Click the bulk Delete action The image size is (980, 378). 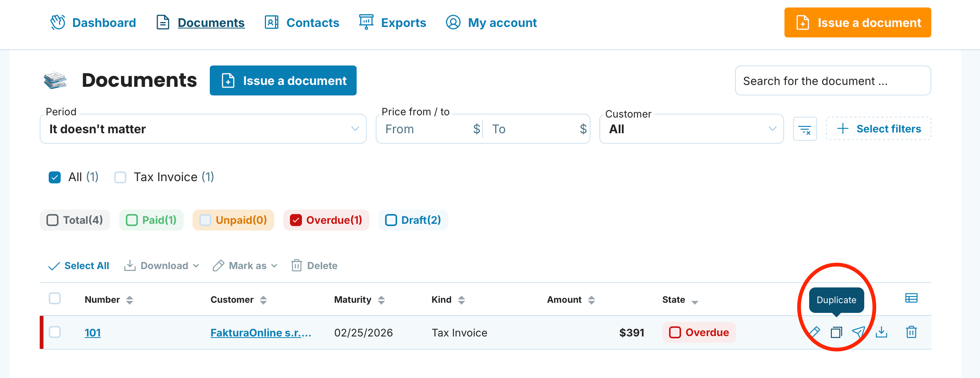314,266
